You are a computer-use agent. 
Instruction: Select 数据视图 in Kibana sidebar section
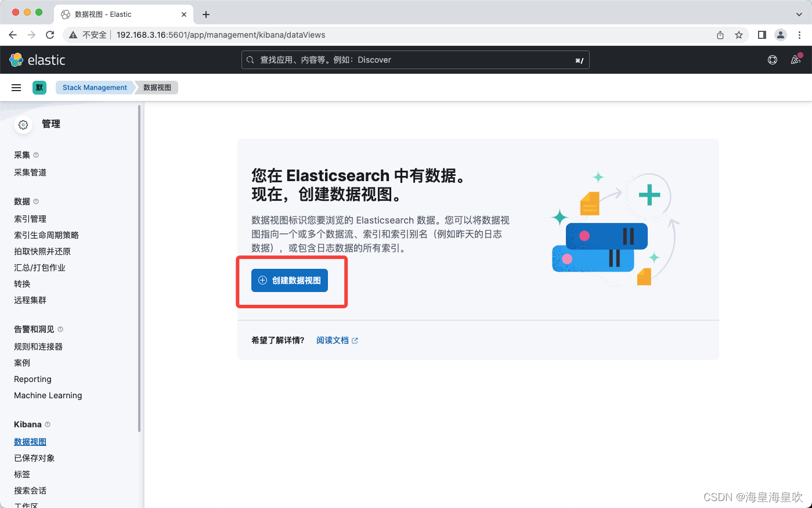(30, 442)
